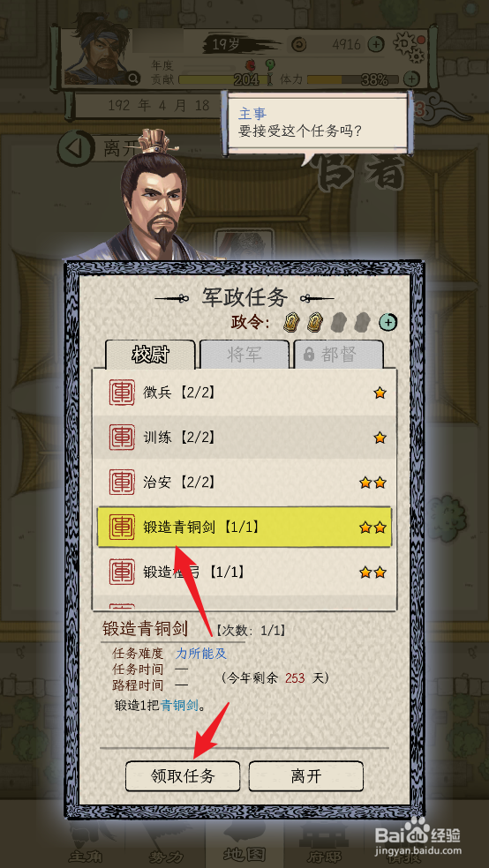This screenshot has height=868, width=489.
Task: Click the seal icon beside 徵兵 task
Action: point(122,393)
